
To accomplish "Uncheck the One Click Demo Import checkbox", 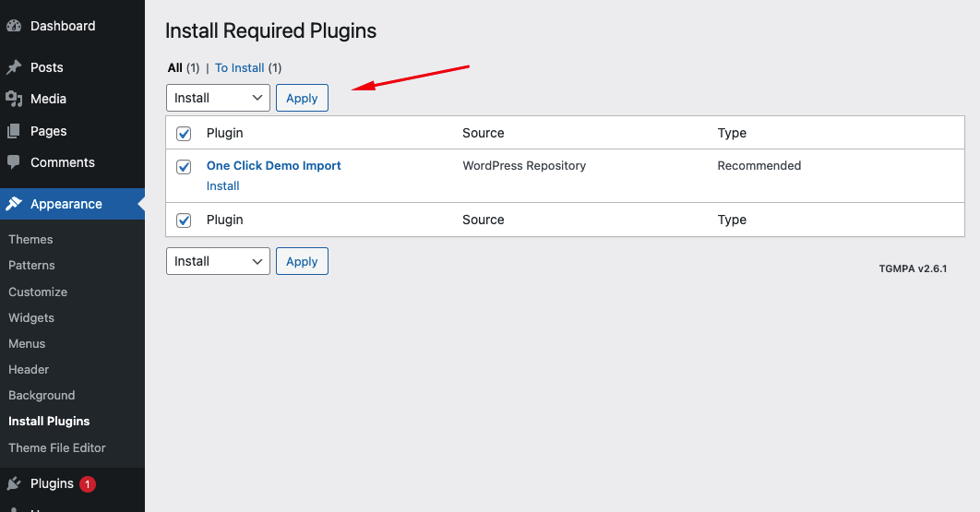I will click(x=184, y=167).
